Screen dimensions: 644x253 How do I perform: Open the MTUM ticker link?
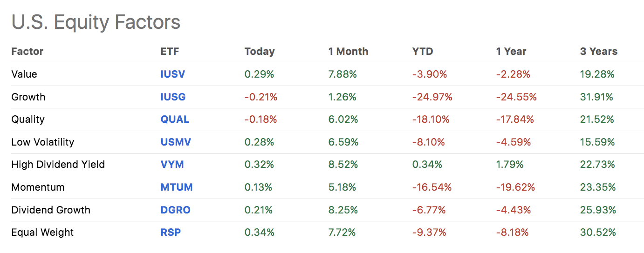pos(177,187)
